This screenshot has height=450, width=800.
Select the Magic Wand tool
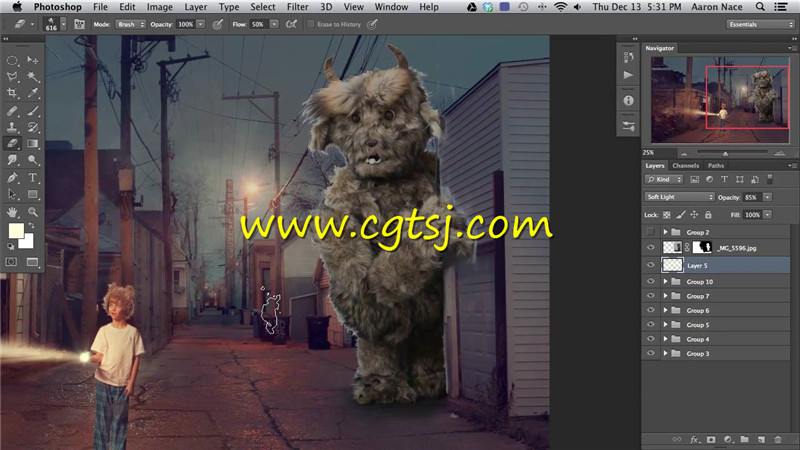33,77
